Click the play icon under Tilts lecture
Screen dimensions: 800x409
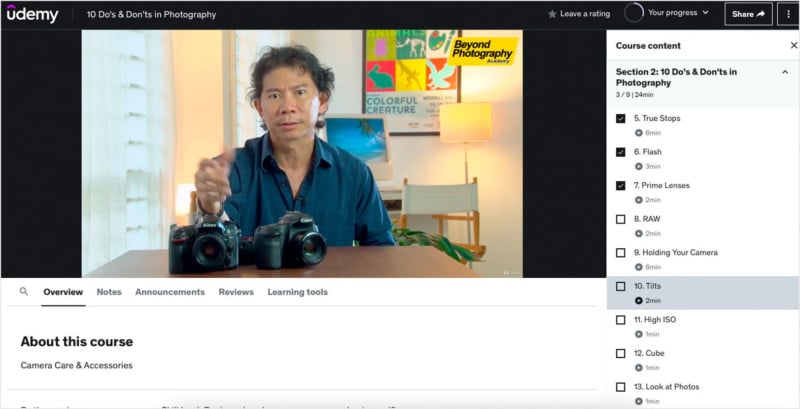639,300
